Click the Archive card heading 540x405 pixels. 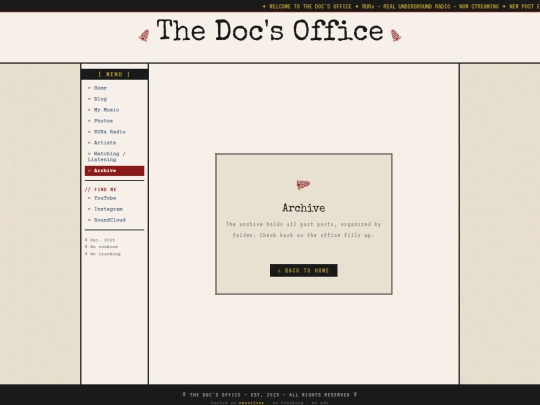[x=303, y=208]
